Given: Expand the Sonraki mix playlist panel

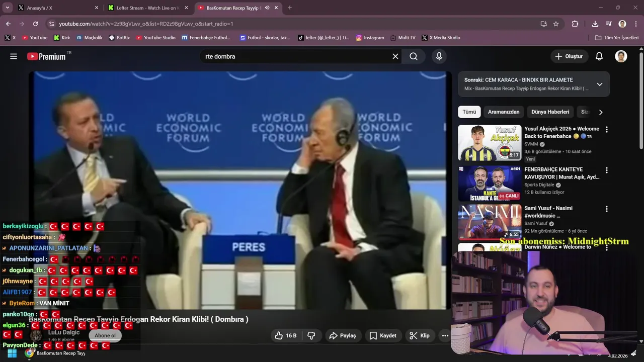Looking at the screenshot, I should click(x=599, y=84).
